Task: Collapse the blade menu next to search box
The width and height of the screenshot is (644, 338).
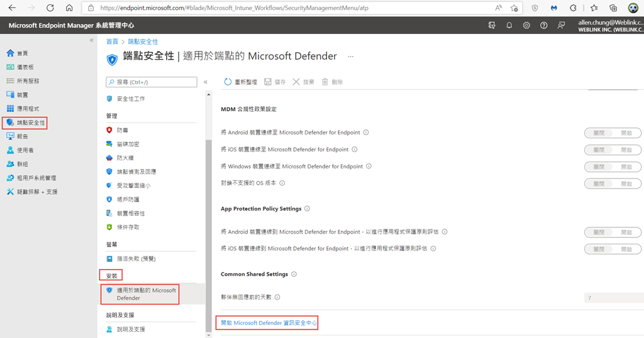Action: [x=206, y=82]
